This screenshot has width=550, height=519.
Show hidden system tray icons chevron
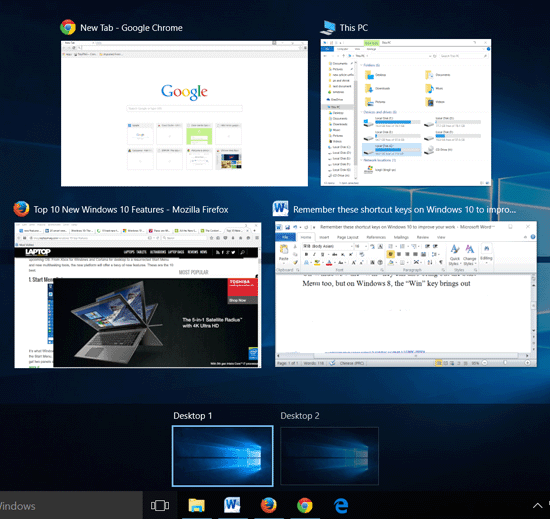click(x=537, y=505)
